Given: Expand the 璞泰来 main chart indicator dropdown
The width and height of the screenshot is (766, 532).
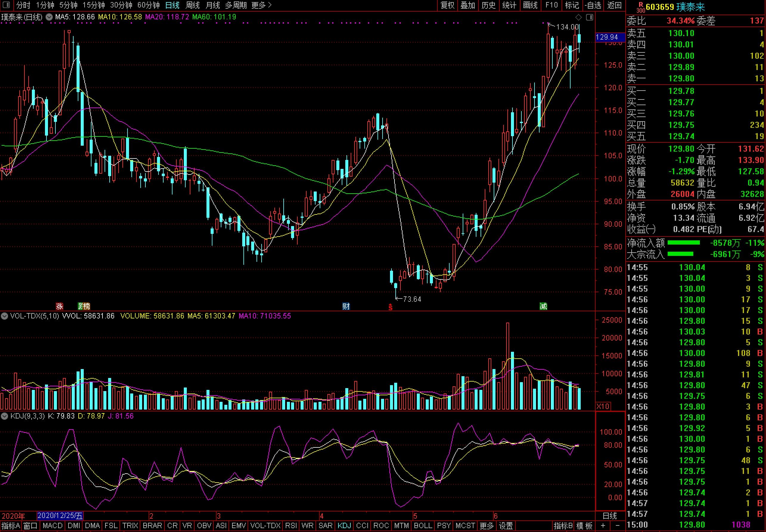Looking at the screenshot, I should pos(49,17).
